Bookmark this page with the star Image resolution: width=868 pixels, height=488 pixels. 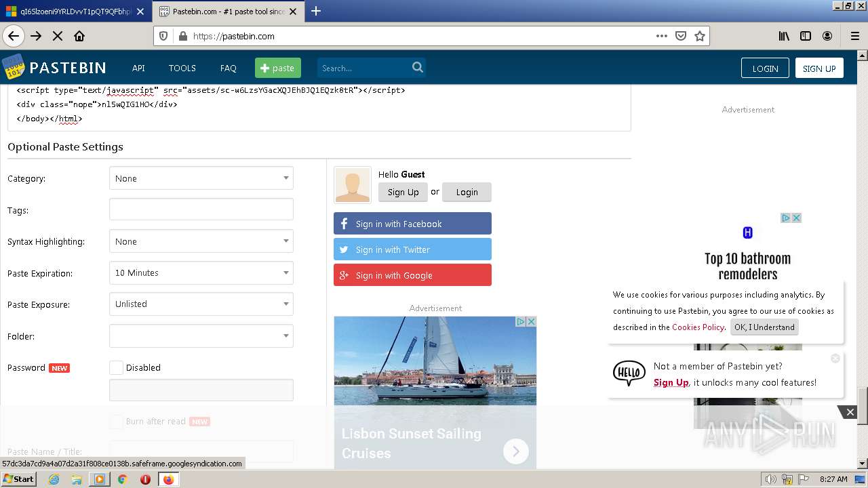click(700, 36)
